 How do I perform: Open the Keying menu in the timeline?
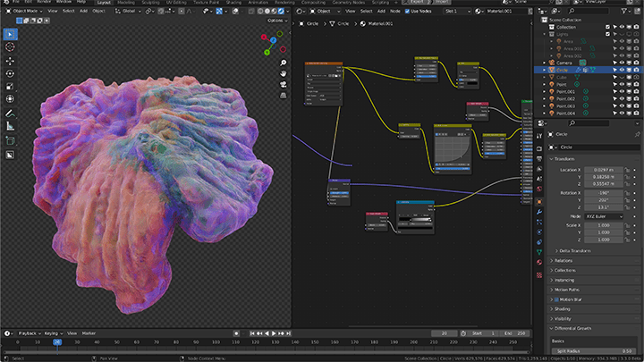[53, 333]
